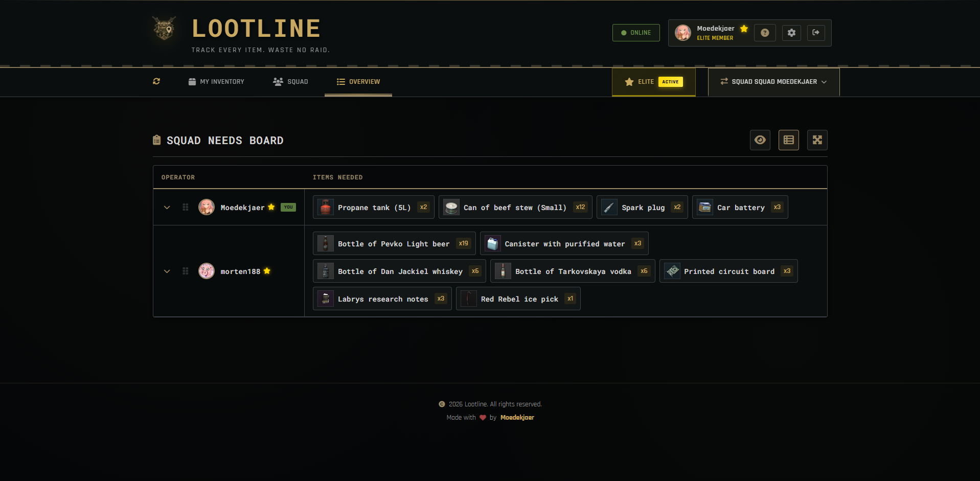Screen dimensions: 980x481
Task: Click Moedekjaer's avatar thumbnail in the board
Action: (206, 207)
